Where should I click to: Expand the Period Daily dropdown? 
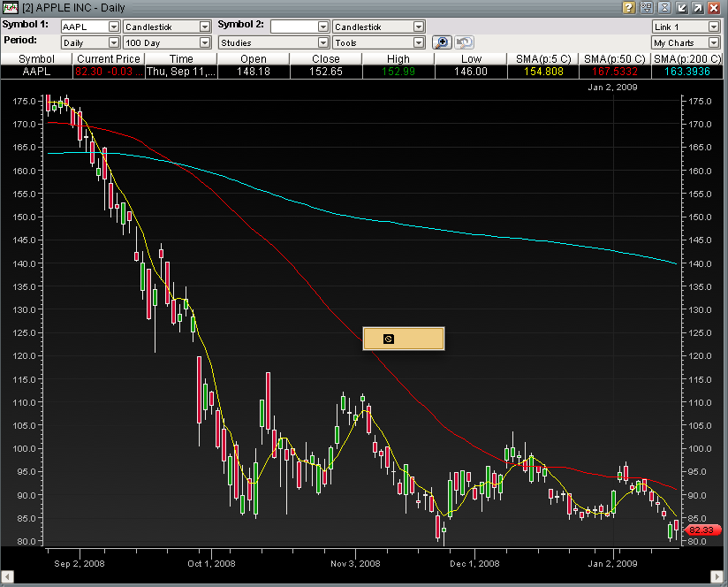click(x=113, y=42)
